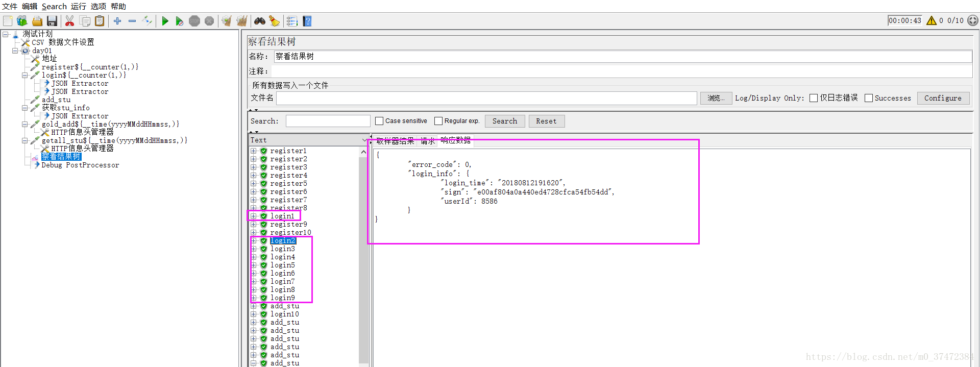This screenshot has height=367, width=980.
Task: Open the 文件 menu
Action: [10, 6]
